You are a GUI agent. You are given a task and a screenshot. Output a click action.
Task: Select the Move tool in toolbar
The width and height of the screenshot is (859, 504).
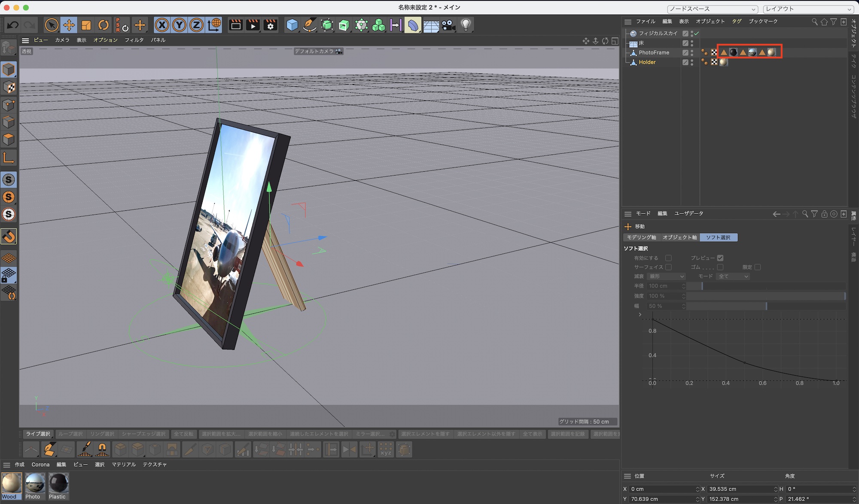click(x=69, y=25)
